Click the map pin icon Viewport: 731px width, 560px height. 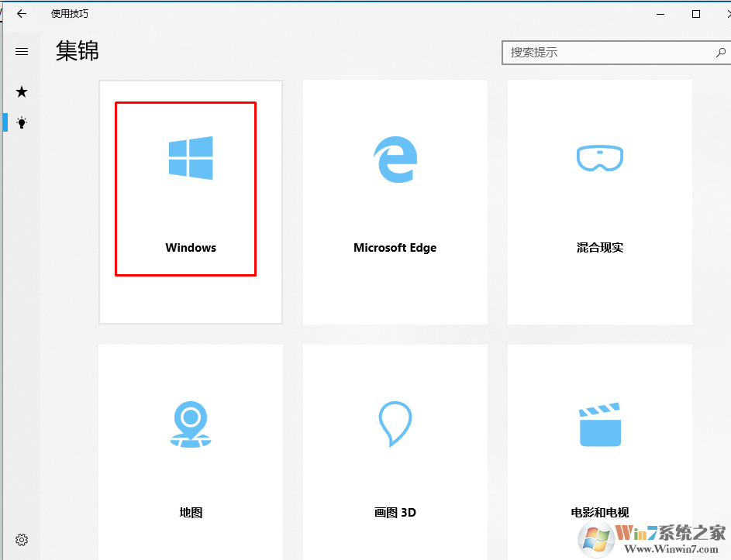191,424
